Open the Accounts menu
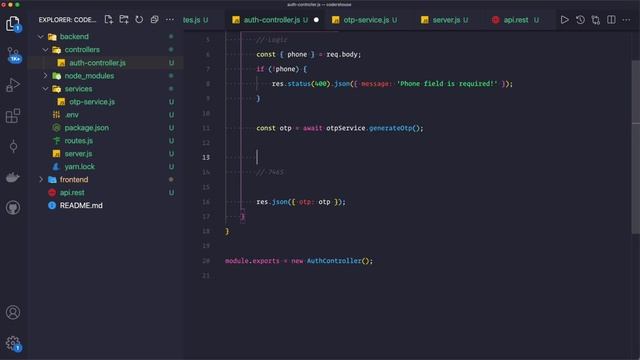Image resolution: width=640 pixels, height=360 pixels. click(x=13, y=312)
